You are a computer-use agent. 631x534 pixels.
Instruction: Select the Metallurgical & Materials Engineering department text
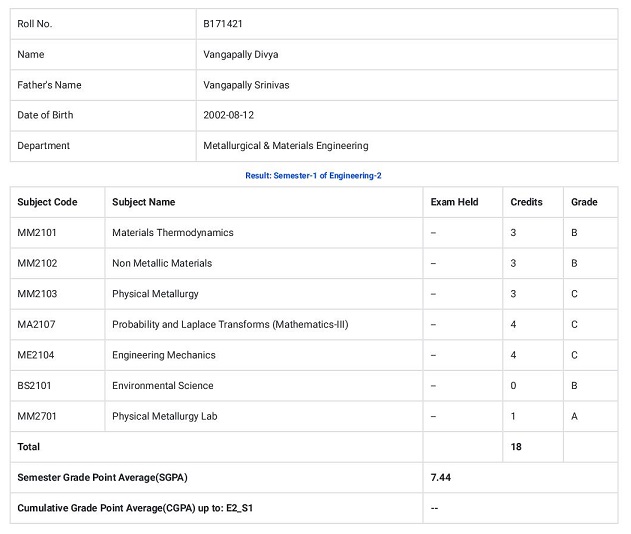(286, 146)
